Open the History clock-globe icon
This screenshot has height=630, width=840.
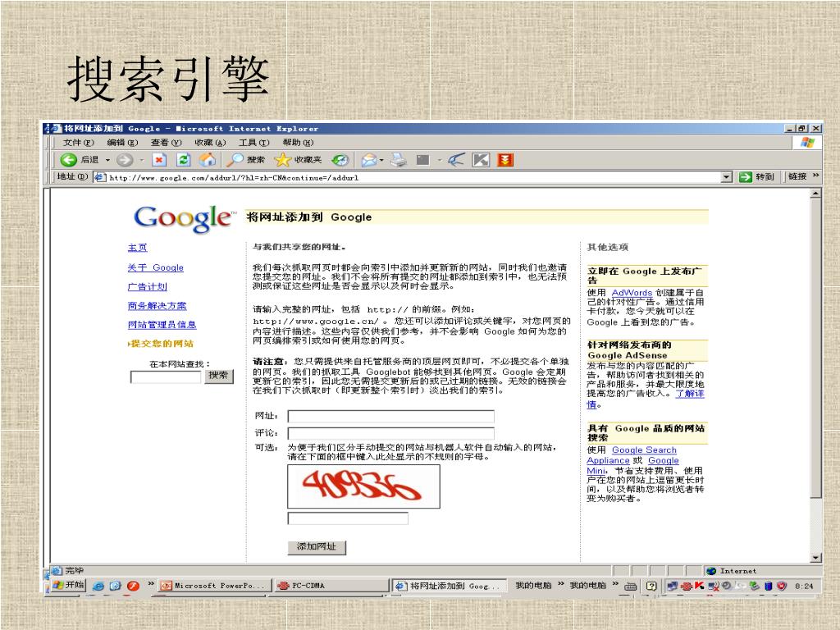[x=340, y=160]
